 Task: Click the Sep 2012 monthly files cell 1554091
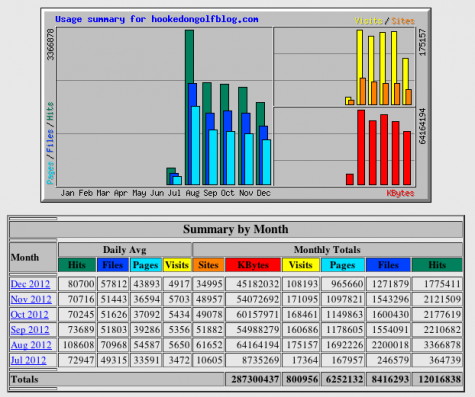(388, 330)
